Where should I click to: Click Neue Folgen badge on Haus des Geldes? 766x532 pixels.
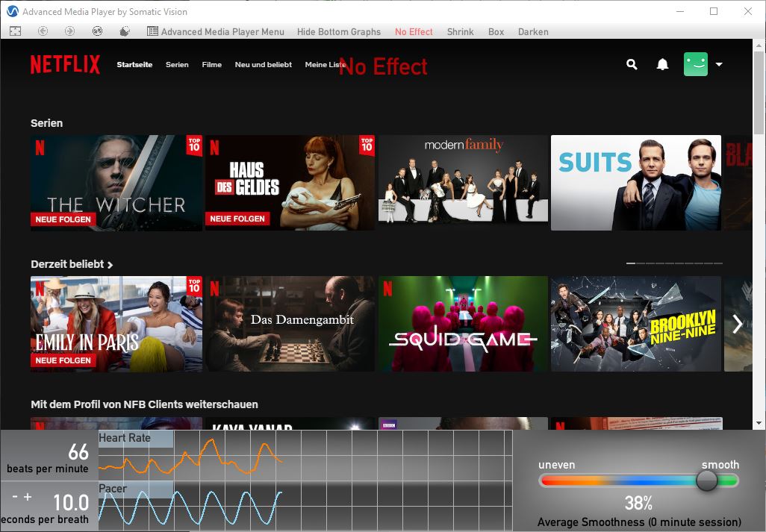[237, 219]
